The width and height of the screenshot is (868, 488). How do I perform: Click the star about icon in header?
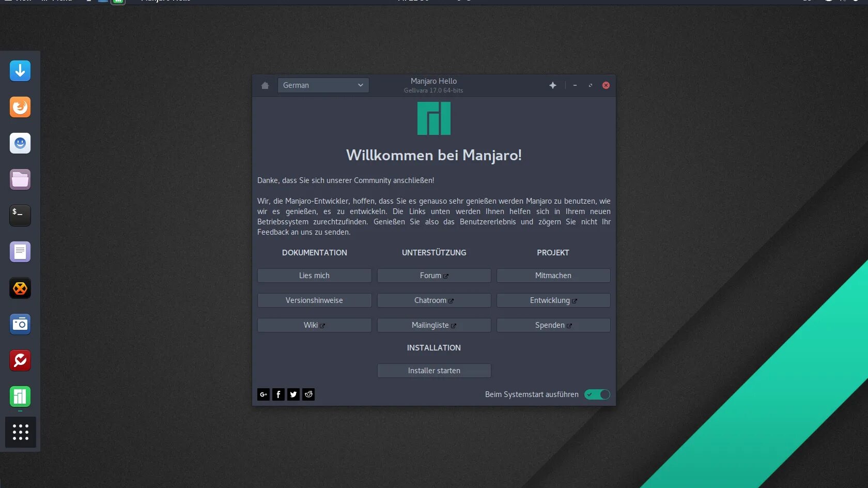click(x=553, y=85)
